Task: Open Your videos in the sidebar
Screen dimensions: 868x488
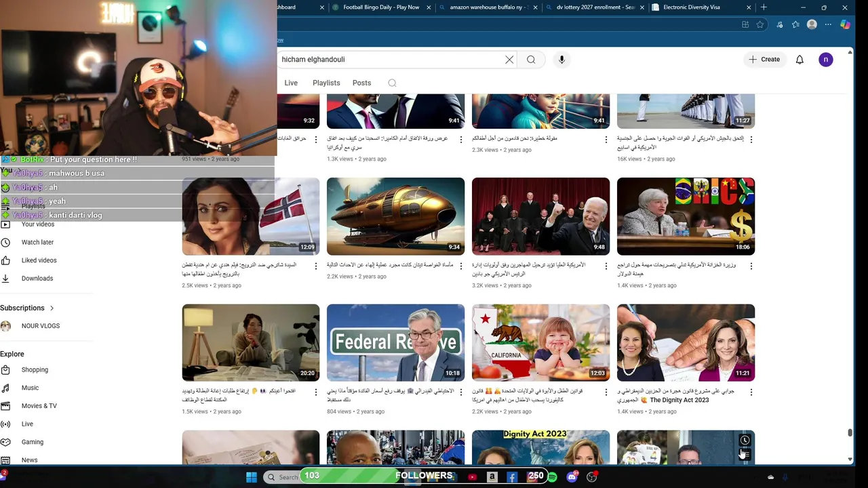Action: point(37,224)
